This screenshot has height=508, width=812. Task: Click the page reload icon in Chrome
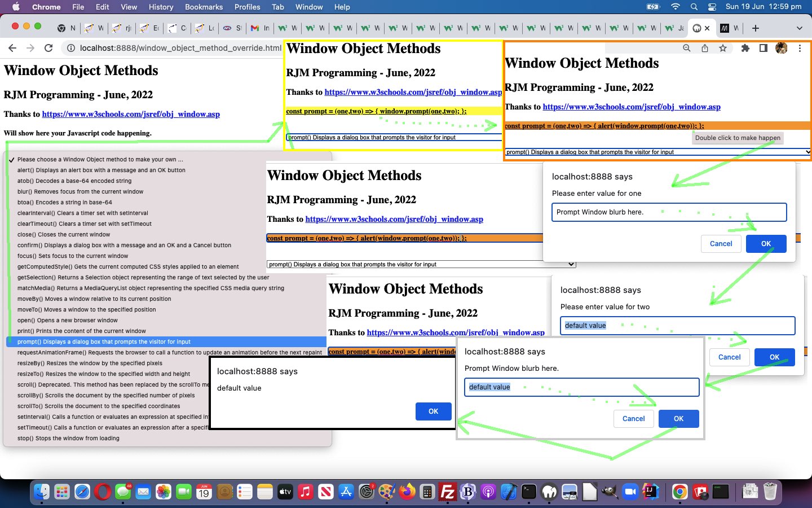[x=48, y=48]
